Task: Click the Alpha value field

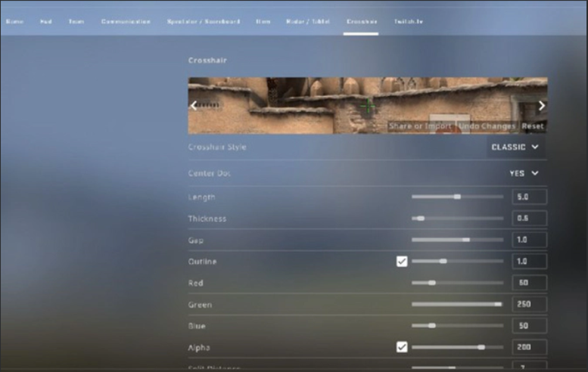Action: click(x=529, y=347)
